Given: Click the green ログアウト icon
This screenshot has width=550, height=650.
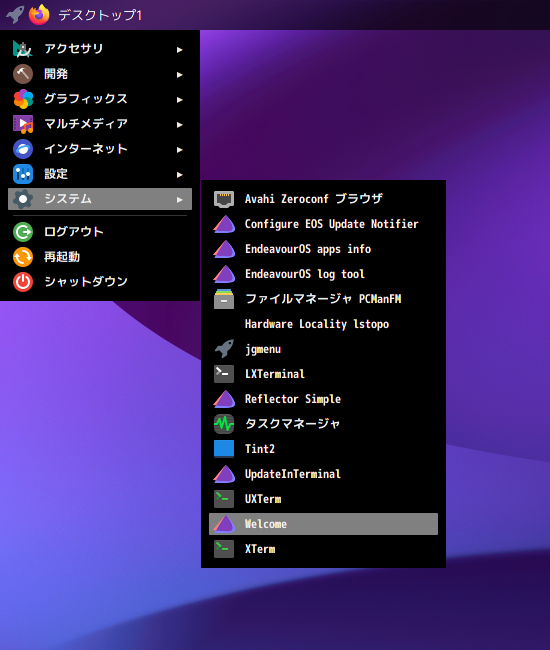Looking at the screenshot, I should pos(23,232).
